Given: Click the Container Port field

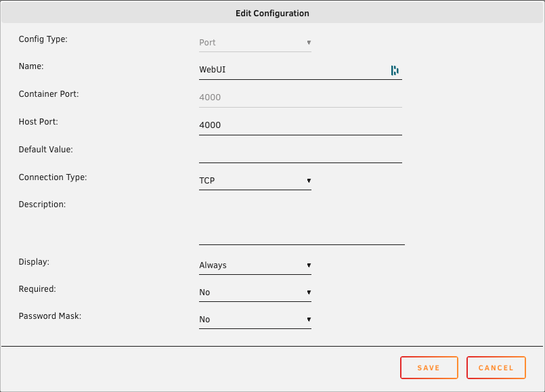Looking at the screenshot, I should tap(301, 97).
